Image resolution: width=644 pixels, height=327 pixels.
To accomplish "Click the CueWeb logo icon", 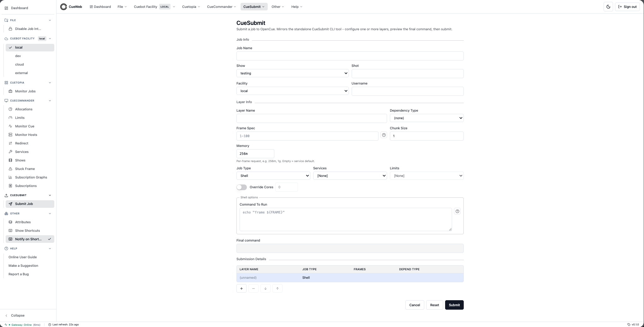I will point(64,7).
